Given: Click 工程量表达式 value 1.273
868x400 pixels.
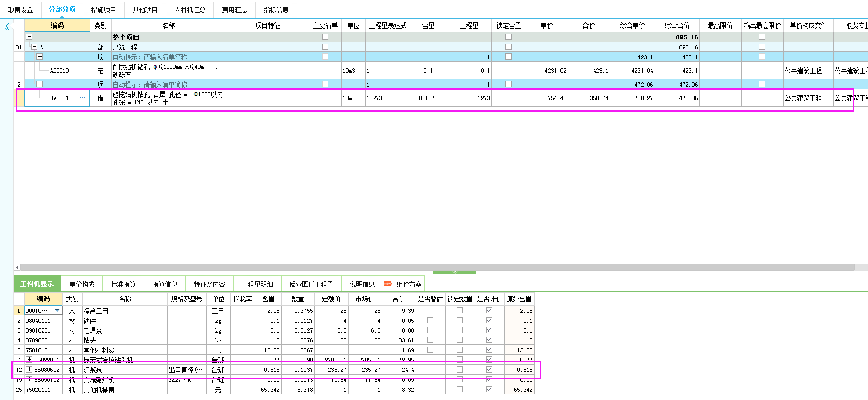Looking at the screenshot, I should pyautogui.click(x=388, y=98).
